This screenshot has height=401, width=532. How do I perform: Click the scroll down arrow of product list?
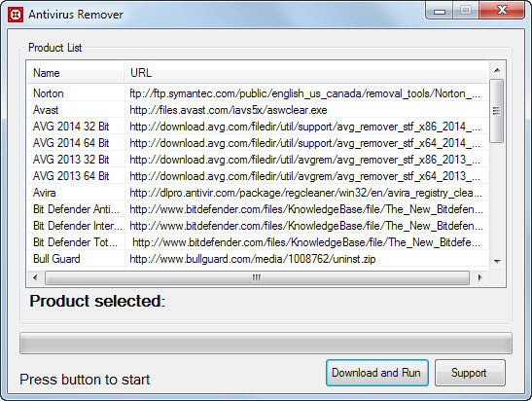[x=497, y=261]
